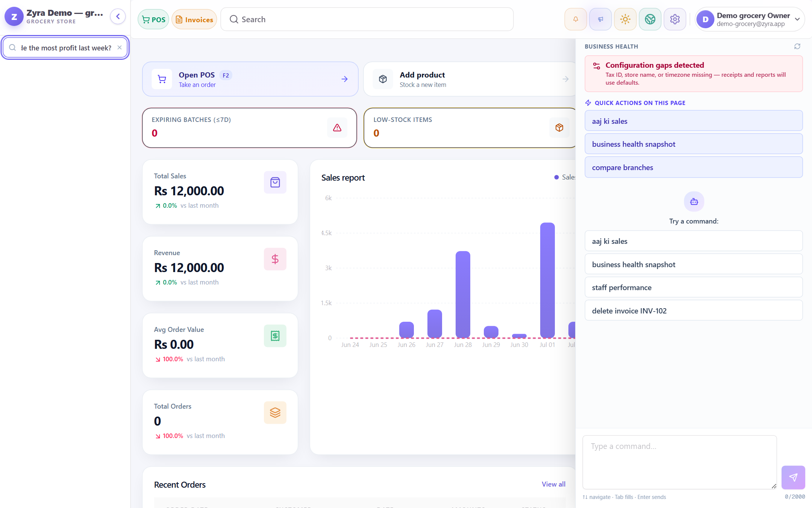The height and width of the screenshot is (508, 812).
Task: Open Invoices from top toolbar
Action: tap(194, 20)
